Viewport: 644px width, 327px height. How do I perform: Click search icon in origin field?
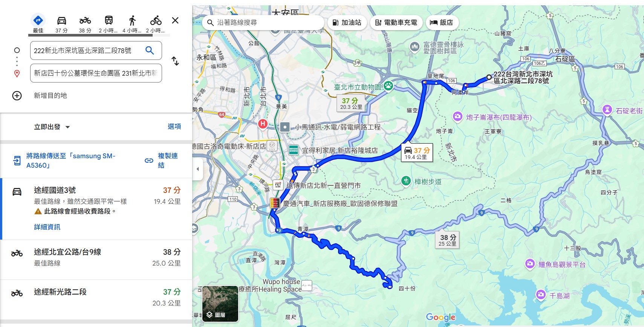tap(150, 50)
